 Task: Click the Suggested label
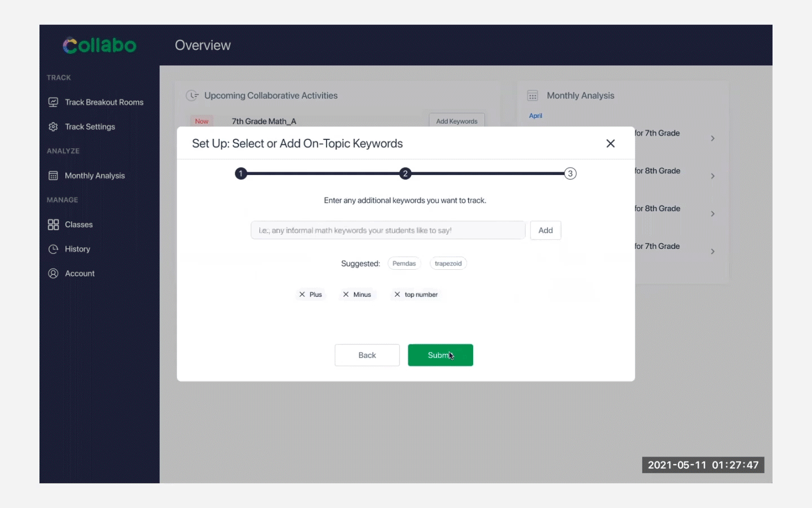[360, 264]
